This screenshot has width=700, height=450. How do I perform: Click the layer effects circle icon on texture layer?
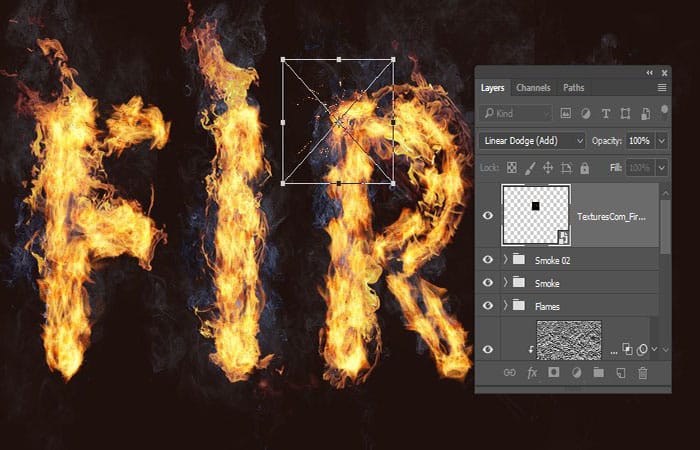(x=642, y=349)
